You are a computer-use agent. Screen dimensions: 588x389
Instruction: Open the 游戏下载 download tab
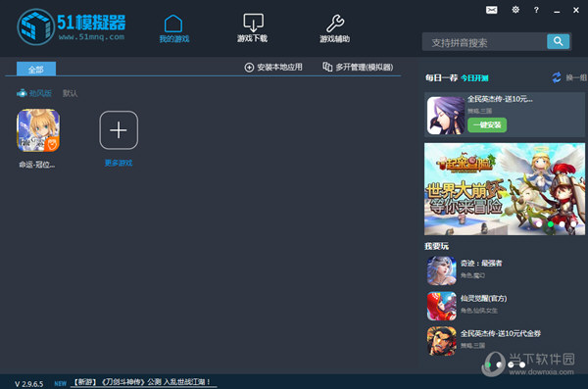pyautogui.click(x=253, y=27)
